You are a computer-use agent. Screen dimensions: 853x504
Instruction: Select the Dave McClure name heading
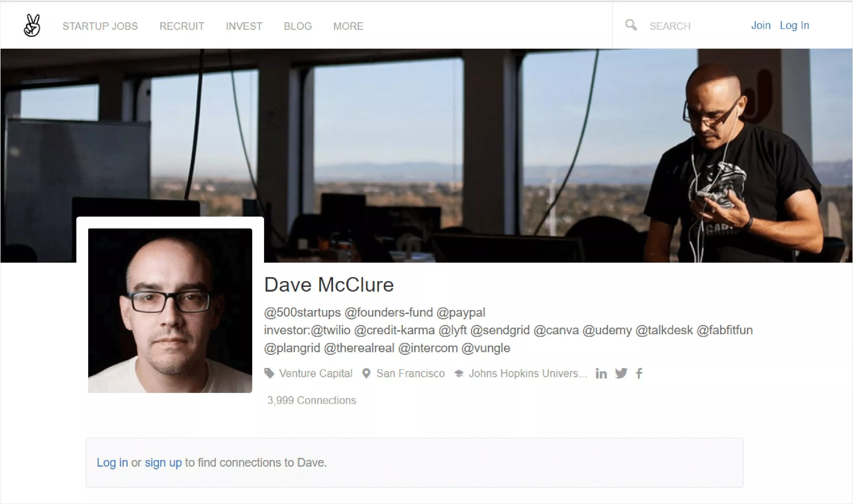coord(329,285)
